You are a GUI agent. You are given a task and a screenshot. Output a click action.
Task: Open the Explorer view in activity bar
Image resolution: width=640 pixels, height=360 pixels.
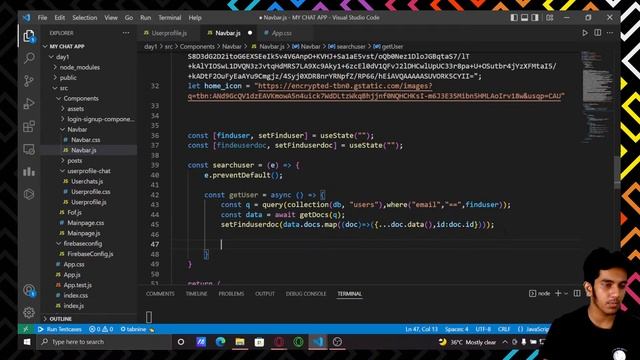point(29,36)
